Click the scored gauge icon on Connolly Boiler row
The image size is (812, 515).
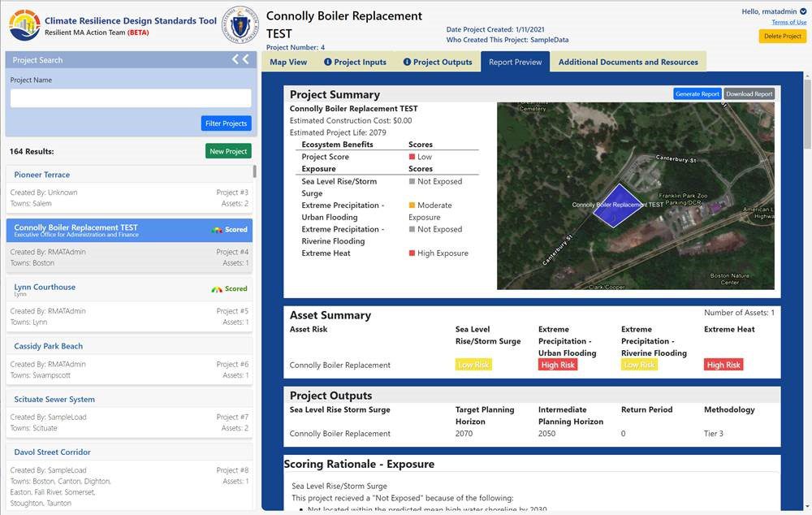(x=217, y=230)
